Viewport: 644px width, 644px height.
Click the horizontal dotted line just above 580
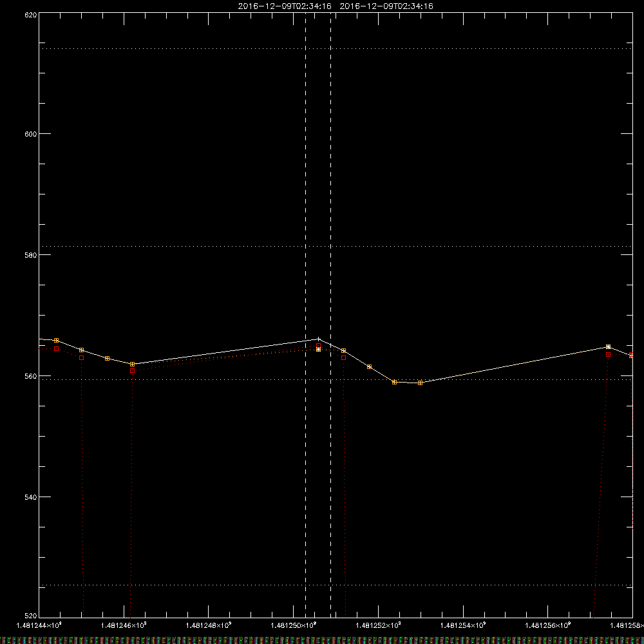336,247
